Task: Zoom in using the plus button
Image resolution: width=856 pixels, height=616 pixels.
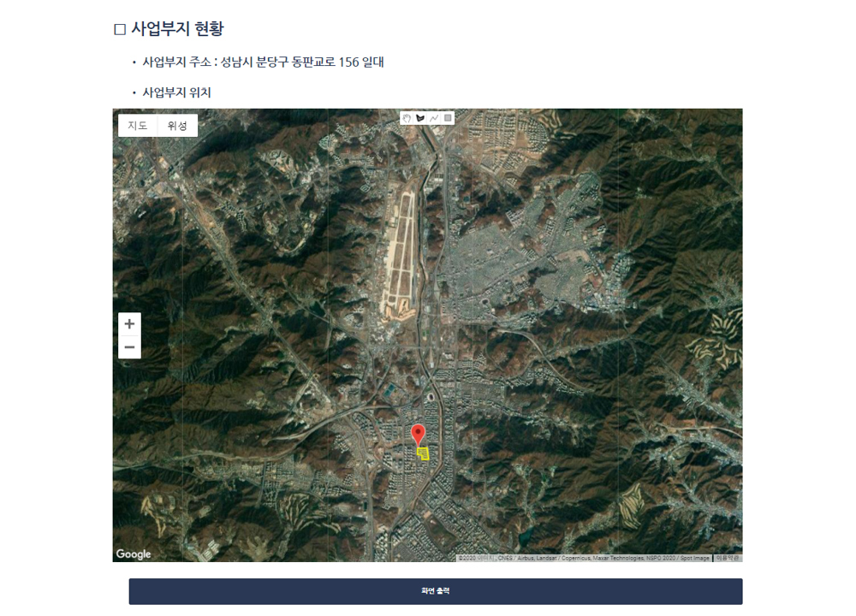Action: [x=129, y=324]
